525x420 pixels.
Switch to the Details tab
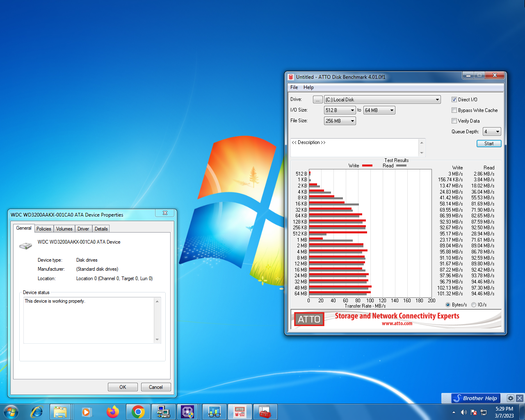click(x=101, y=229)
